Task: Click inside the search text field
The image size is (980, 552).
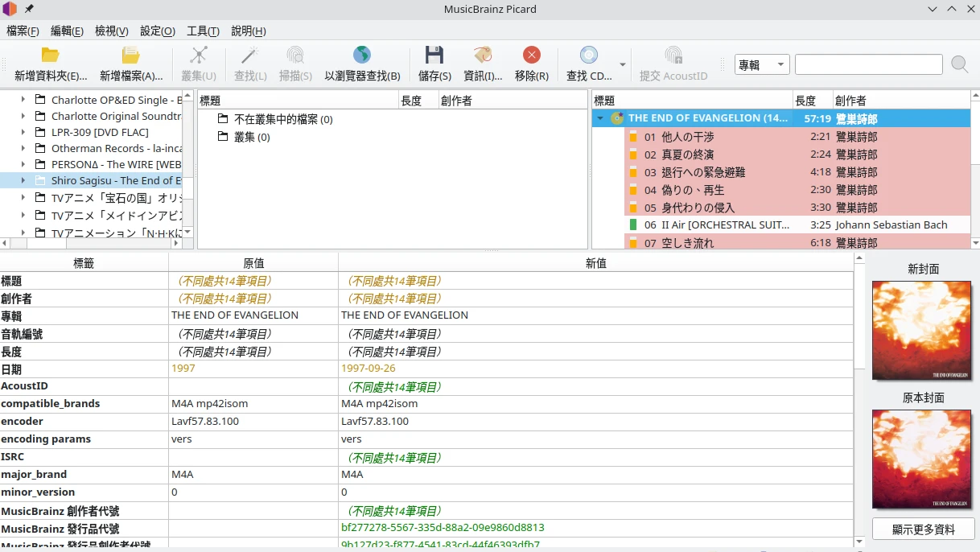Action: coord(868,65)
